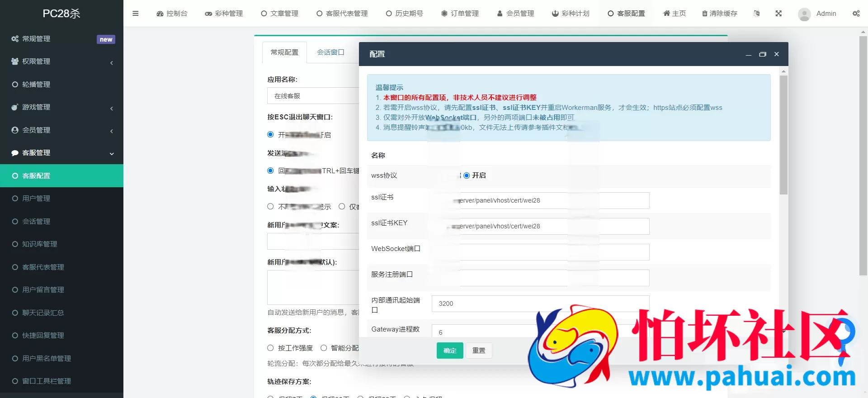Click the WebSocket端口 input field
Image resolution: width=868 pixels, height=398 pixels.
541,252
